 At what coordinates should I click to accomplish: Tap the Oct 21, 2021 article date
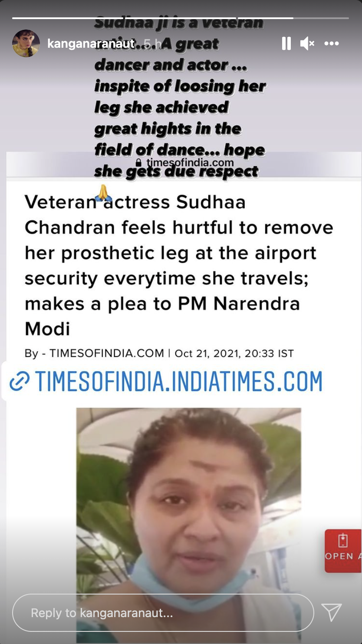(x=207, y=353)
